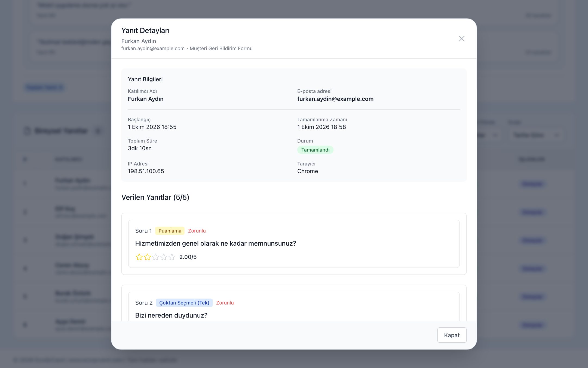The width and height of the screenshot is (588, 368).
Task: Select the fourth empty rating star
Action: click(164, 257)
